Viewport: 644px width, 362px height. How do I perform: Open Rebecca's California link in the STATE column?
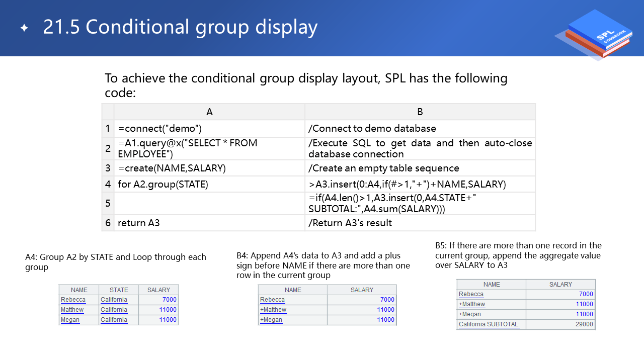[x=114, y=300]
